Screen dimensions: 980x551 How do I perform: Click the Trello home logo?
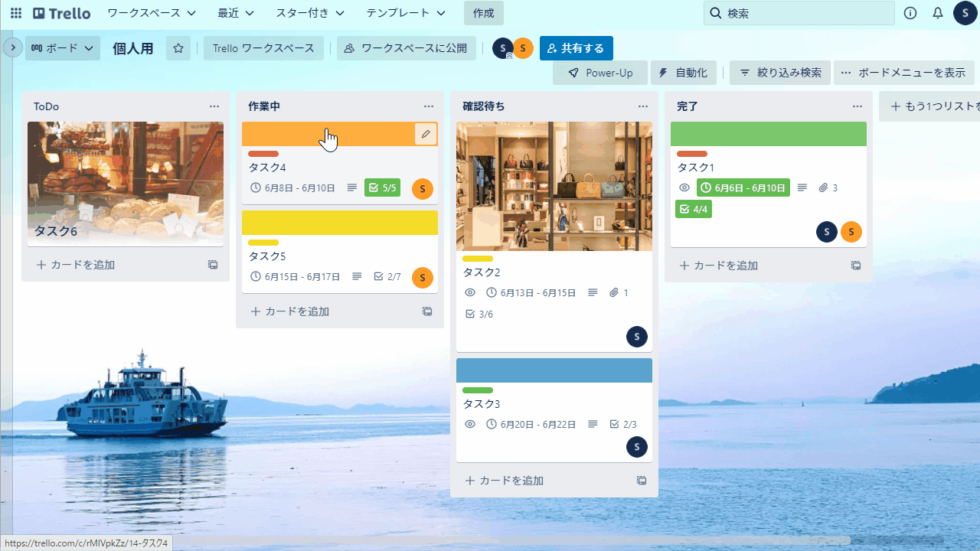[61, 13]
